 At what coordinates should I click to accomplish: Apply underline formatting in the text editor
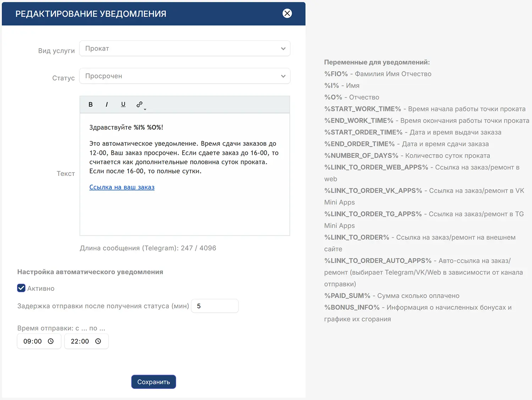point(123,104)
